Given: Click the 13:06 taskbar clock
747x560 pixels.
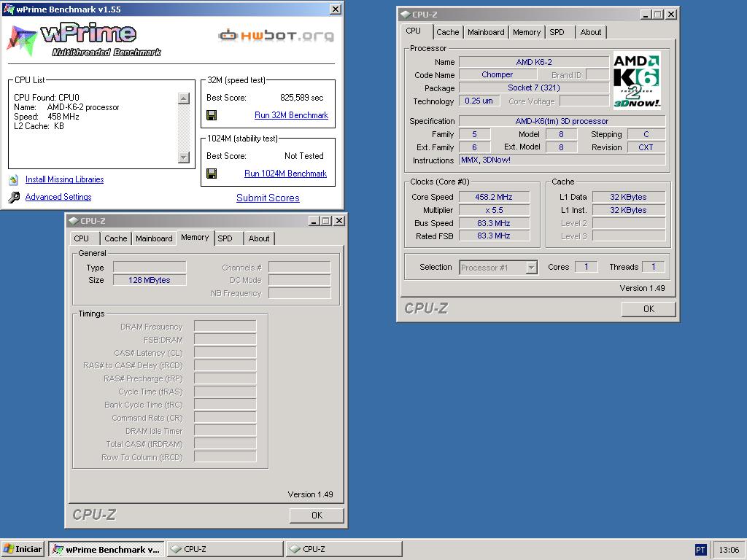Looking at the screenshot, I should (x=729, y=550).
